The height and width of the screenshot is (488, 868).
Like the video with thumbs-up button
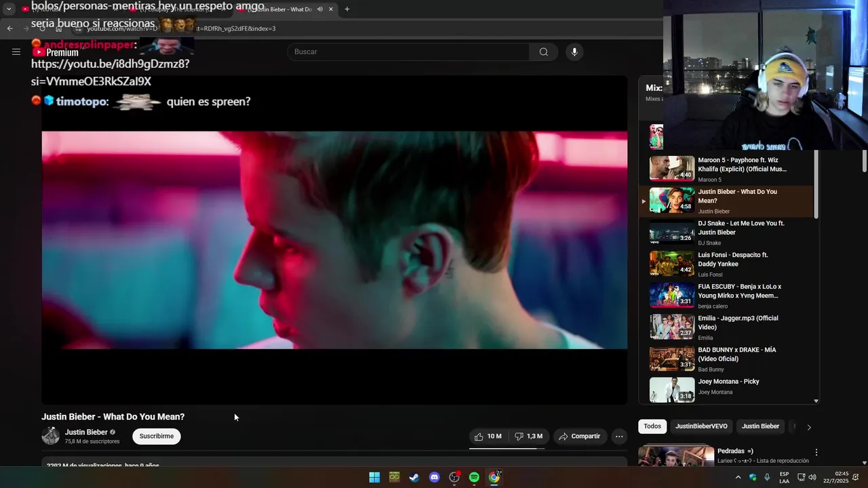(488, 436)
